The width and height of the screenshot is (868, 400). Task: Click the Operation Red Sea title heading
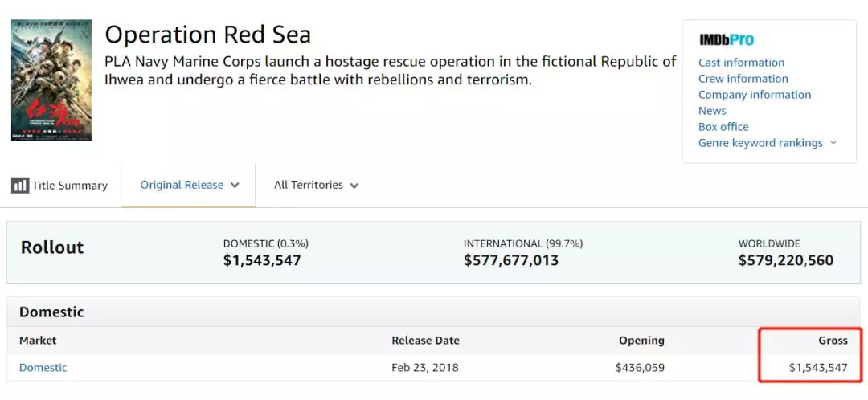point(208,35)
